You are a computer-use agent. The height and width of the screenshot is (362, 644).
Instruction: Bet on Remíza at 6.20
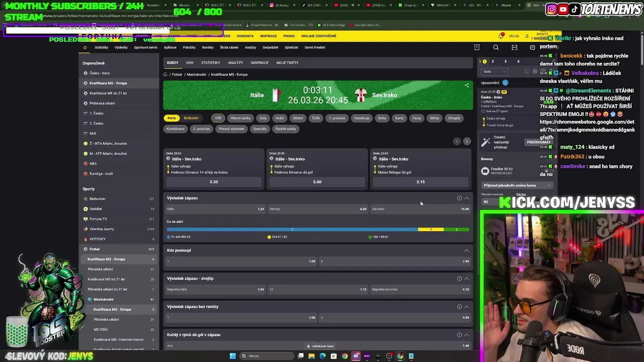tap(318, 209)
